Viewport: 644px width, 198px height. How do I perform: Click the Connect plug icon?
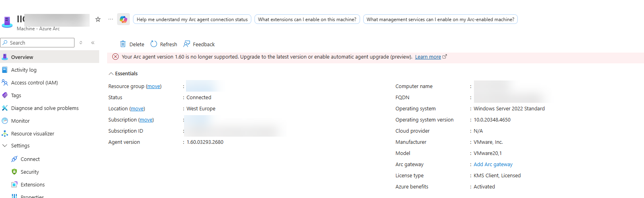(14, 159)
